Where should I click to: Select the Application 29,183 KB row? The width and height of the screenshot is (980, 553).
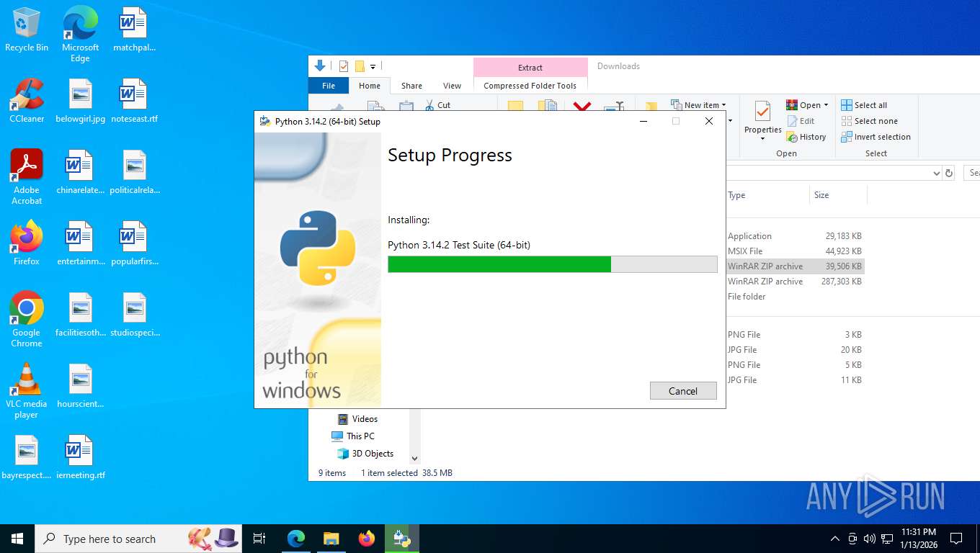pos(795,236)
